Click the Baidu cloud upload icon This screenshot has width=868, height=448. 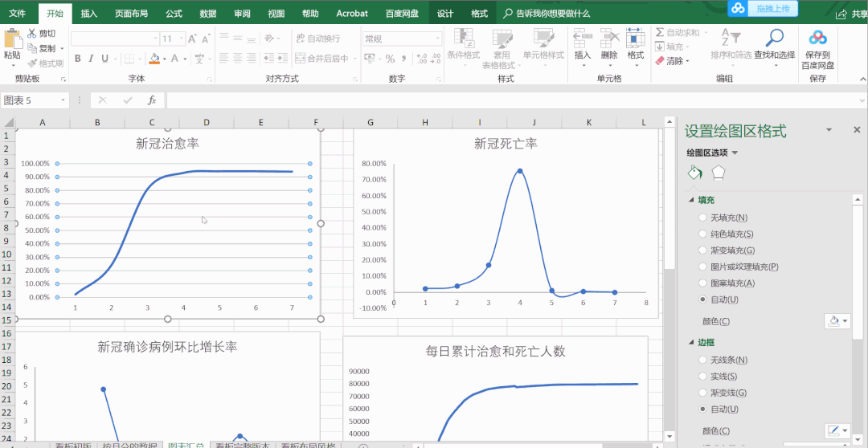coord(739,8)
